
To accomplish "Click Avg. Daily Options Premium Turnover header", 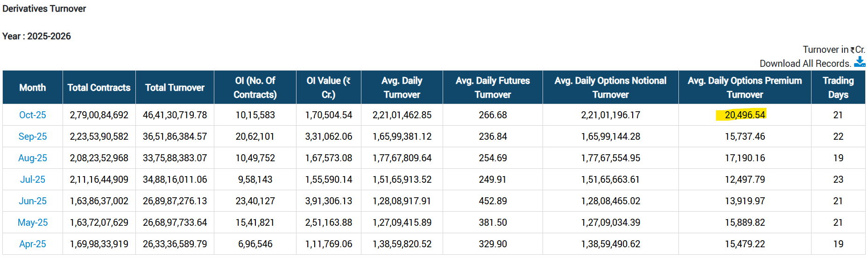I will coord(745,87).
